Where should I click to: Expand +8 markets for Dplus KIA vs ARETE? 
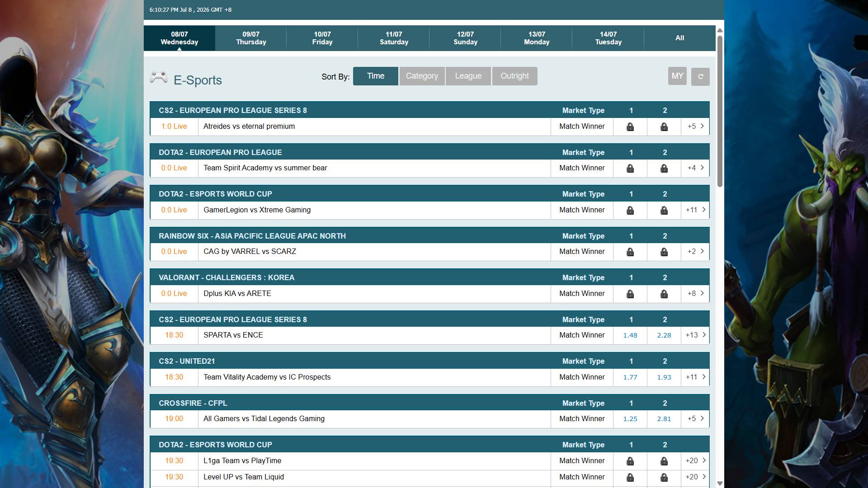point(695,294)
